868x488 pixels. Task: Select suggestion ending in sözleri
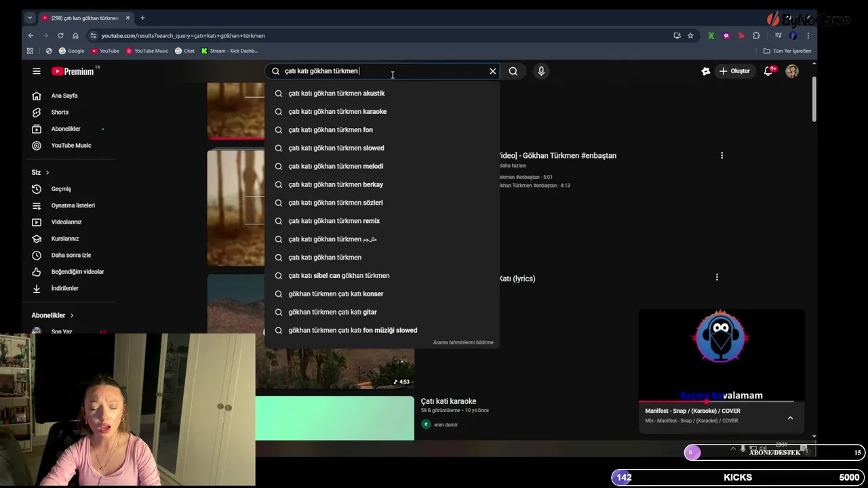click(382, 203)
